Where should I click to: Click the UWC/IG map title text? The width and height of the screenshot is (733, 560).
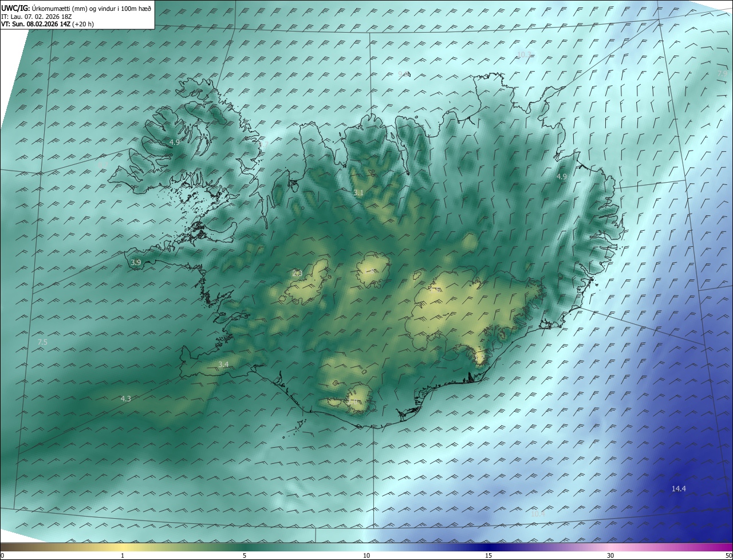click(x=76, y=8)
